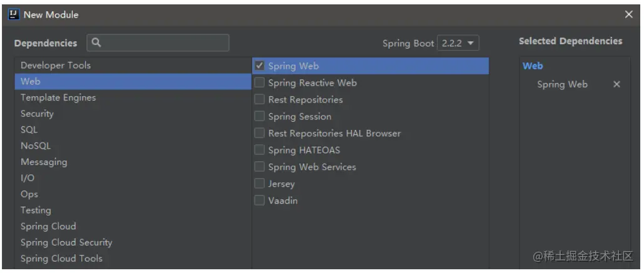
Task: Enable the Vaadin checkbox
Action: pyautogui.click(x=259, y=200)
